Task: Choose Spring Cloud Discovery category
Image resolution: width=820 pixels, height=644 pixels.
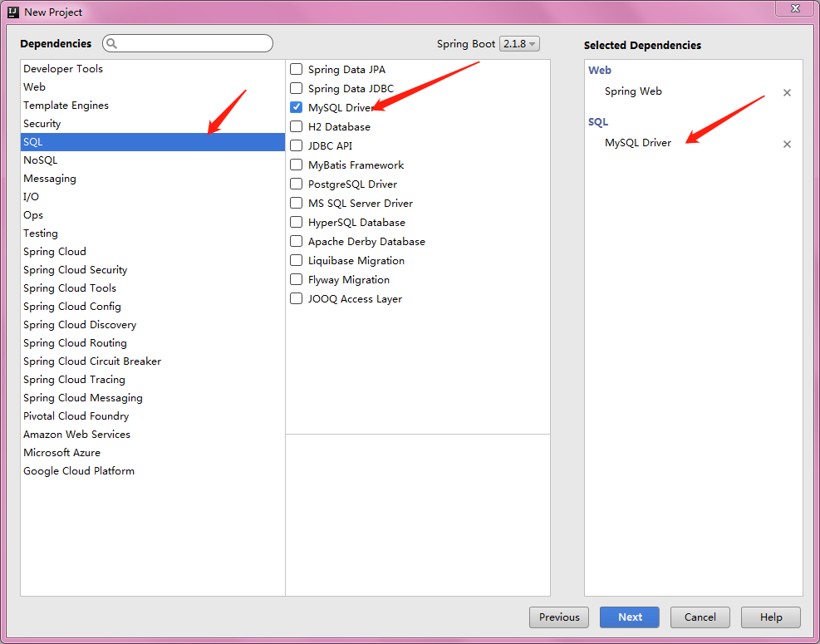Action: coord(153,325)
